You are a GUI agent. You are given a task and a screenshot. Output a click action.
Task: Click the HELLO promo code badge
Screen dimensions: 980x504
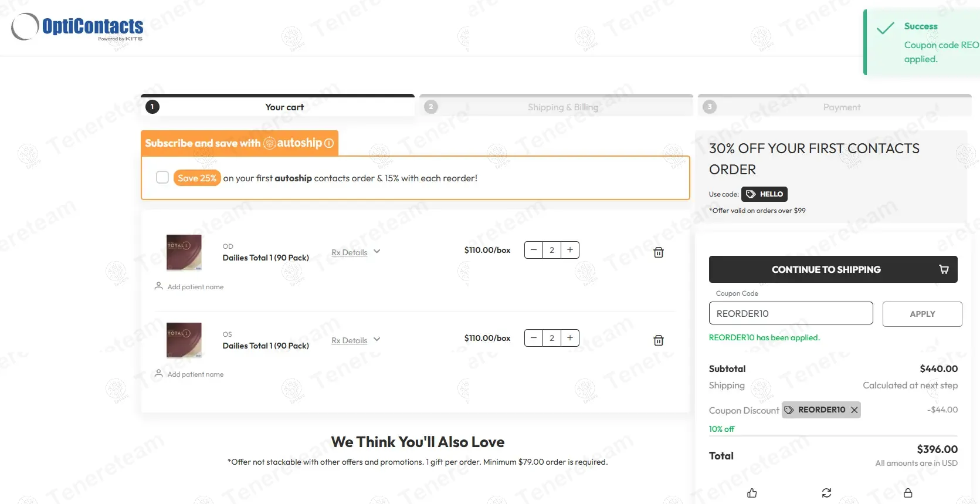coord(764,194)
